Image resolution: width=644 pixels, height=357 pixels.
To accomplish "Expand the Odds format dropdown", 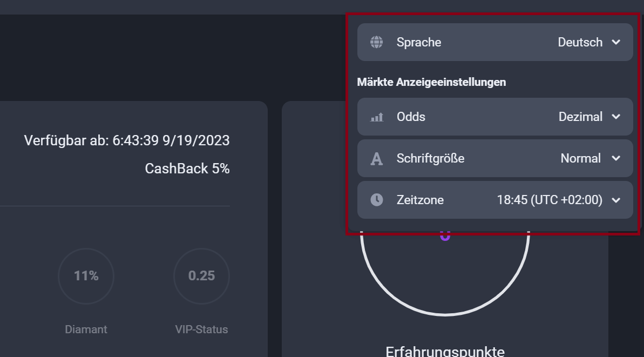I will point(616,116).
